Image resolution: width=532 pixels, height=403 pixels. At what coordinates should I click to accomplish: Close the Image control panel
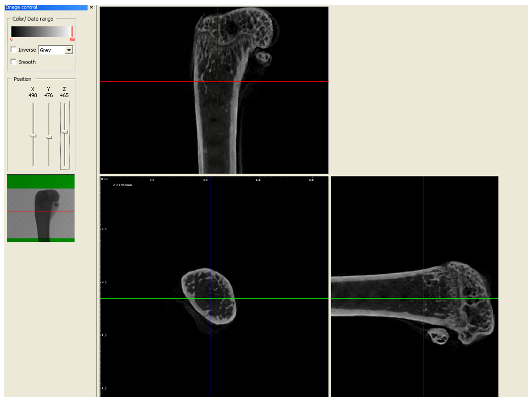click(91, 7)
